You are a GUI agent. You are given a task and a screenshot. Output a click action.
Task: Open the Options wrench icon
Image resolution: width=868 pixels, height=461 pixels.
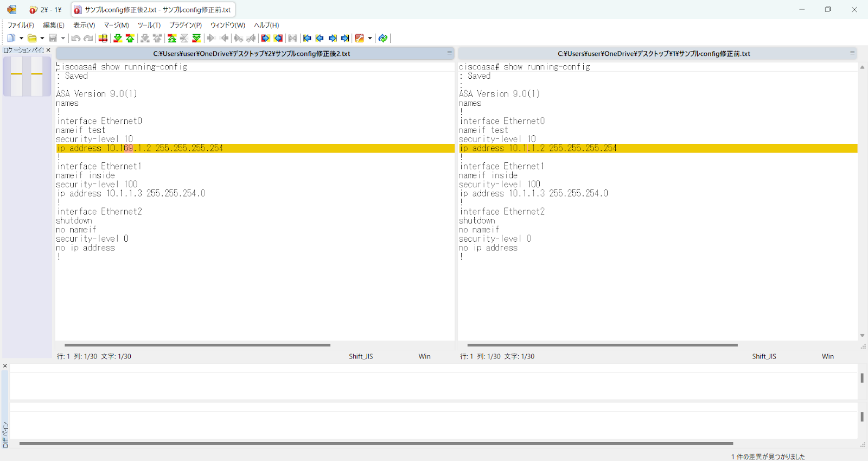[x=359, y=38]
